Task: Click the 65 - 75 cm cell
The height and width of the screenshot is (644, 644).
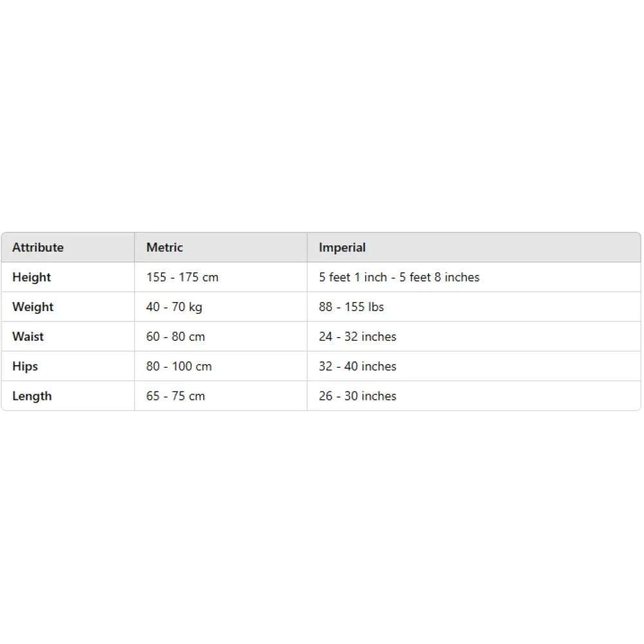Action: tap(175, 396)
